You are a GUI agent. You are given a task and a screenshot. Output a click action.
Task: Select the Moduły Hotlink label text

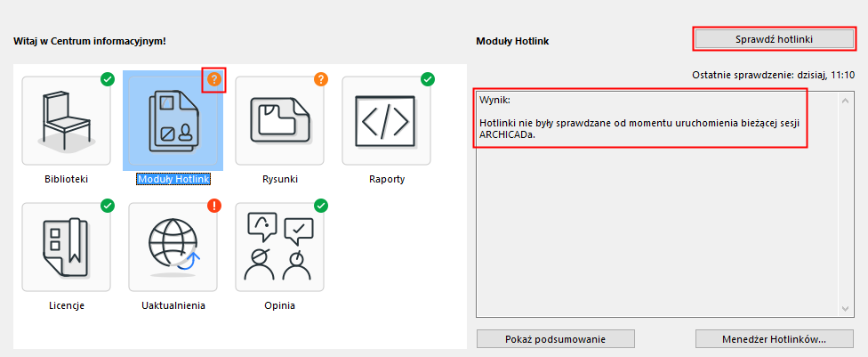(x=173, y=179)
